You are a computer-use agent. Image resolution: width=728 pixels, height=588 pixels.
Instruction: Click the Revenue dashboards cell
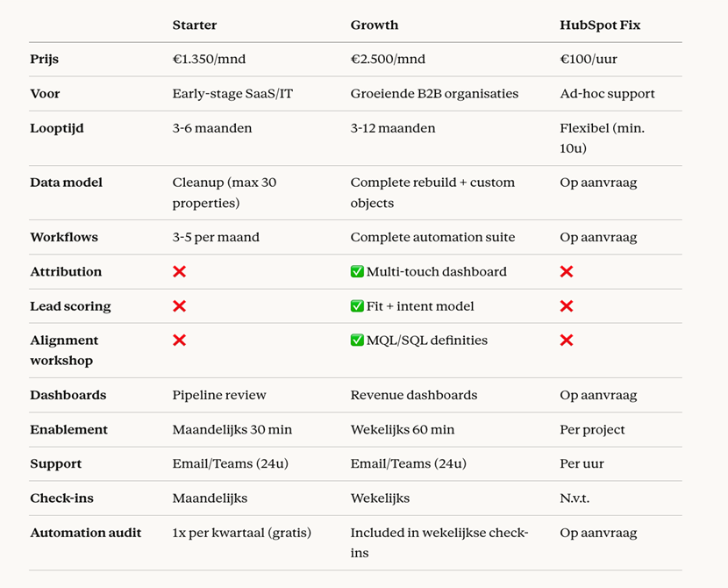click(414, 395)
